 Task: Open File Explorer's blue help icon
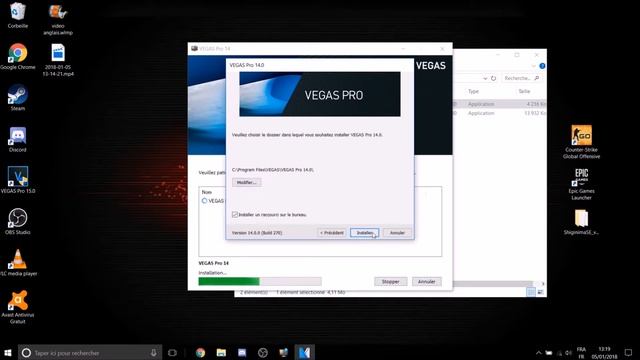pos(542,66)
